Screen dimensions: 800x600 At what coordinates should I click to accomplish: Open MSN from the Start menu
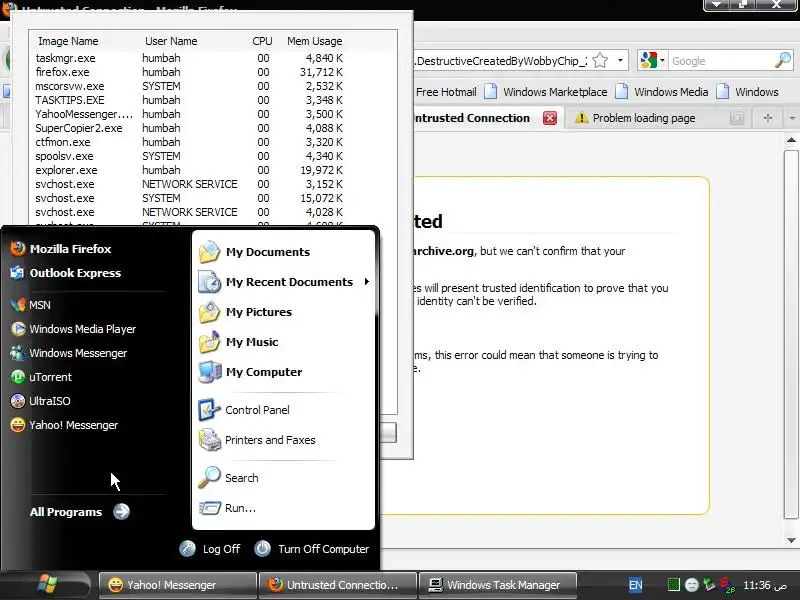31,305
